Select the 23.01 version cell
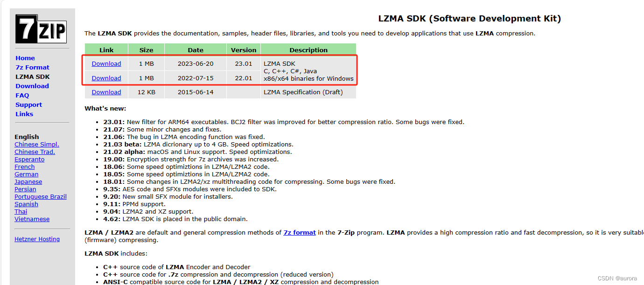The width and height of the screenshot is (644, 285). [x=244, y=63]
